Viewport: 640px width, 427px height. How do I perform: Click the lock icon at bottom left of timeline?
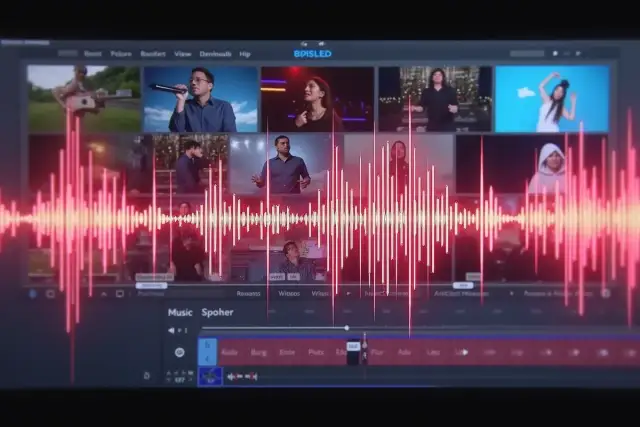[x=147, y=376]
